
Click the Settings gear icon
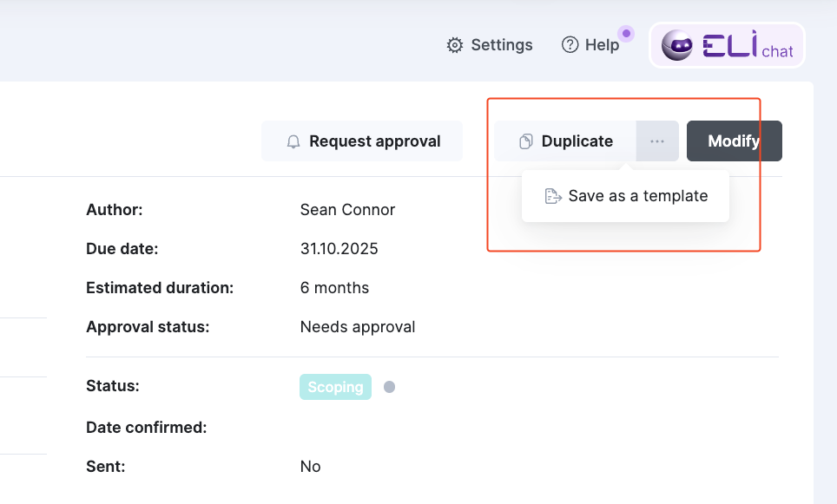click(454, 45)
